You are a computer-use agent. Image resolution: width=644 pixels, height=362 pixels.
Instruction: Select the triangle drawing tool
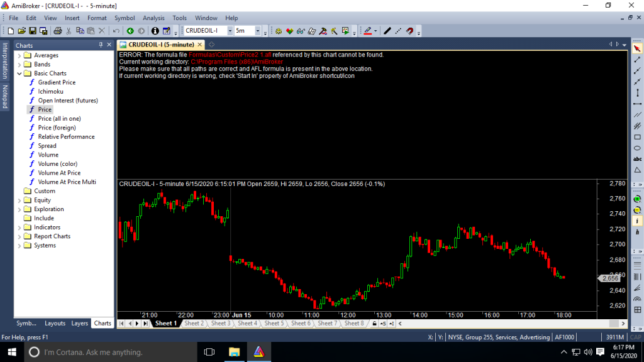637,170
